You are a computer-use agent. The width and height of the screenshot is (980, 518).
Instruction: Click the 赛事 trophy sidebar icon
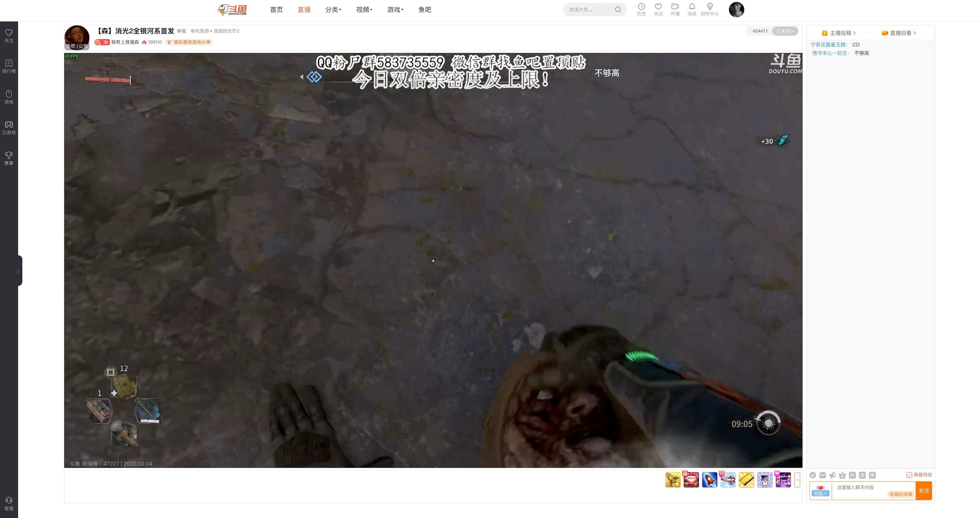click(x=9, y=158)
